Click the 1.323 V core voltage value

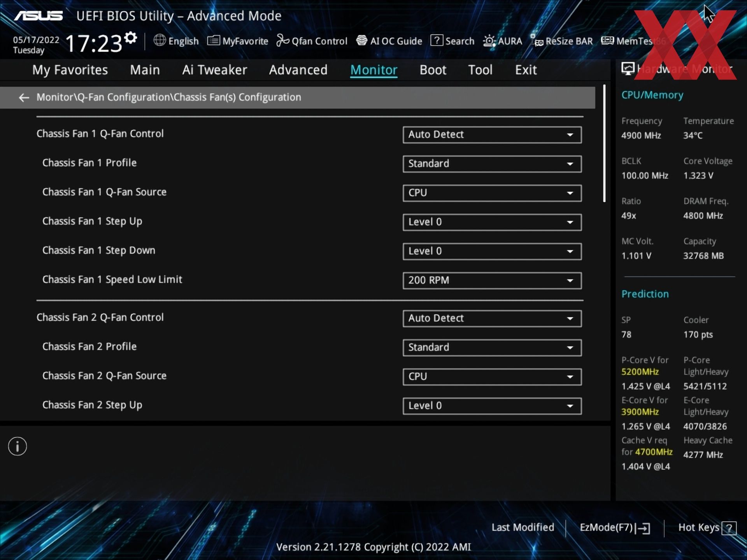pyautogui.click(x=698, y=176)
